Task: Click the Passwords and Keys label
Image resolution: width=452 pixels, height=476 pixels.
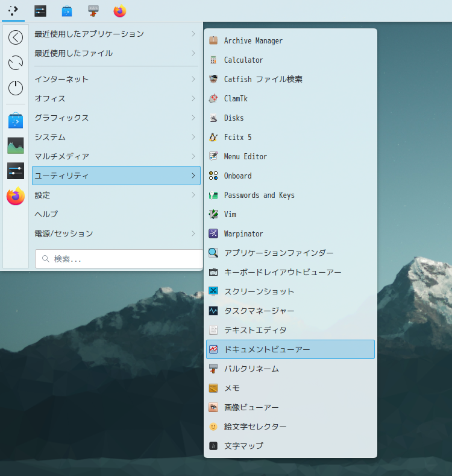Action: (x=259, y=195)
